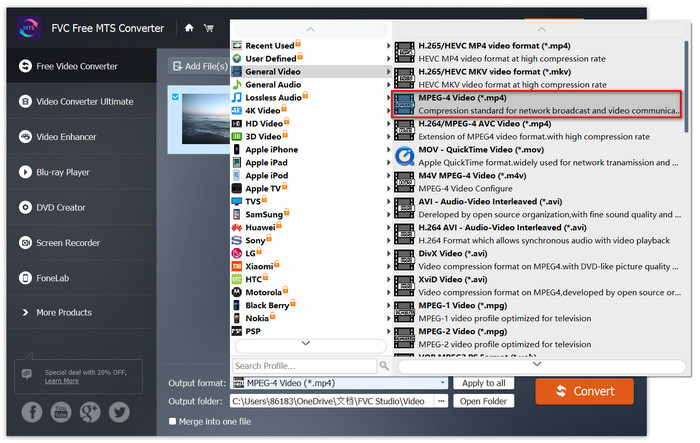
Task: Select the Motorola device category
Action: 311,293
